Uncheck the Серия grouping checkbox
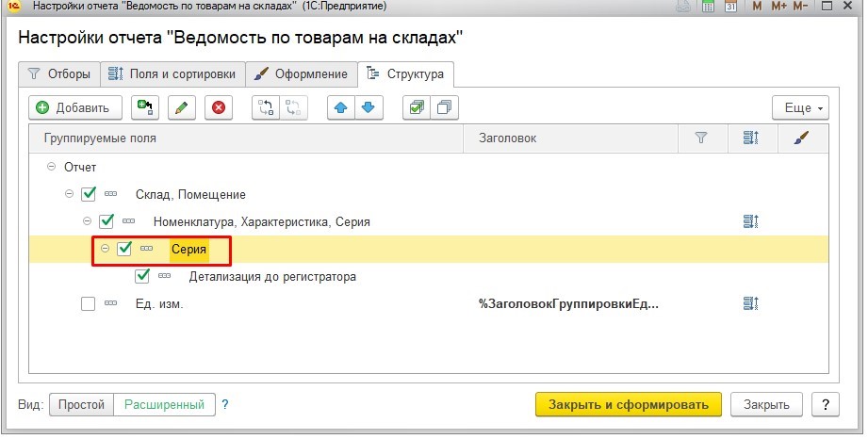868x439 pixels. click(123, 250)
